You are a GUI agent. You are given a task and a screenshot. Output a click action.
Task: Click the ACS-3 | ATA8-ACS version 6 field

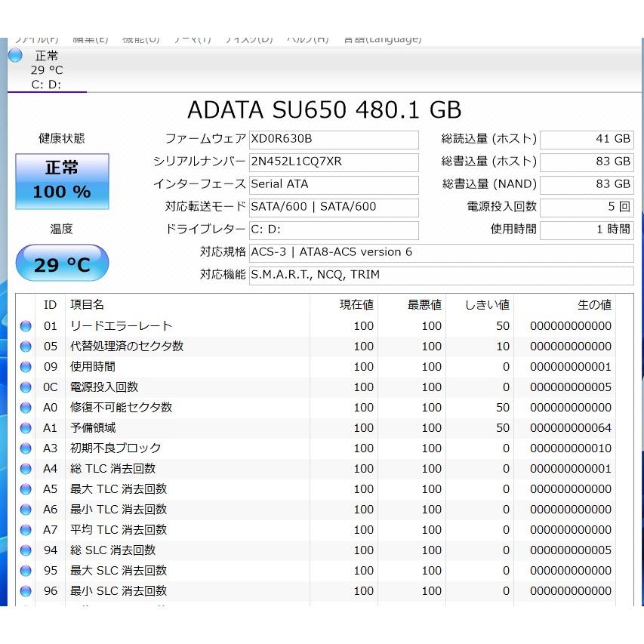(442, 252)
